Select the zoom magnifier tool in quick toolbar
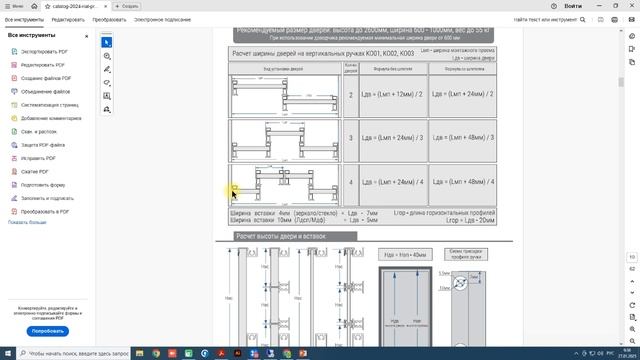Screen dimensions: 640x360 (x=107, y=56)
